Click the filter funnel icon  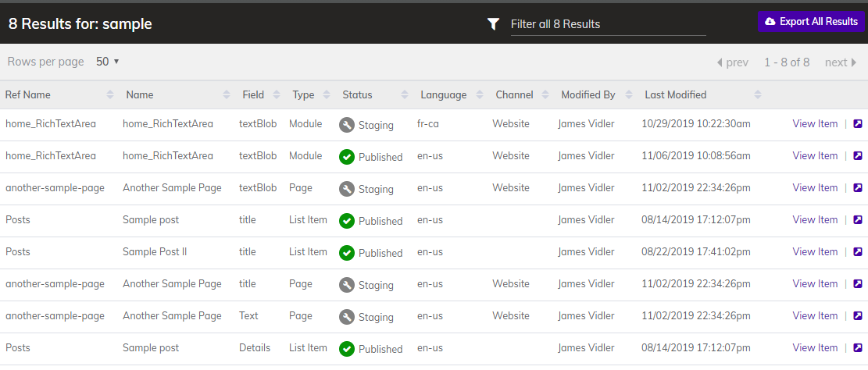pyautogui.click(x=493, y=23)
